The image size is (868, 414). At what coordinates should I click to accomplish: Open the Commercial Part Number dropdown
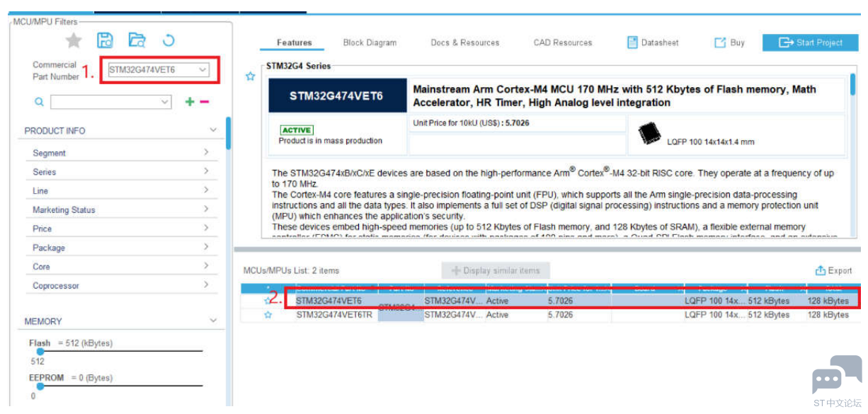(x=202, y=70)
